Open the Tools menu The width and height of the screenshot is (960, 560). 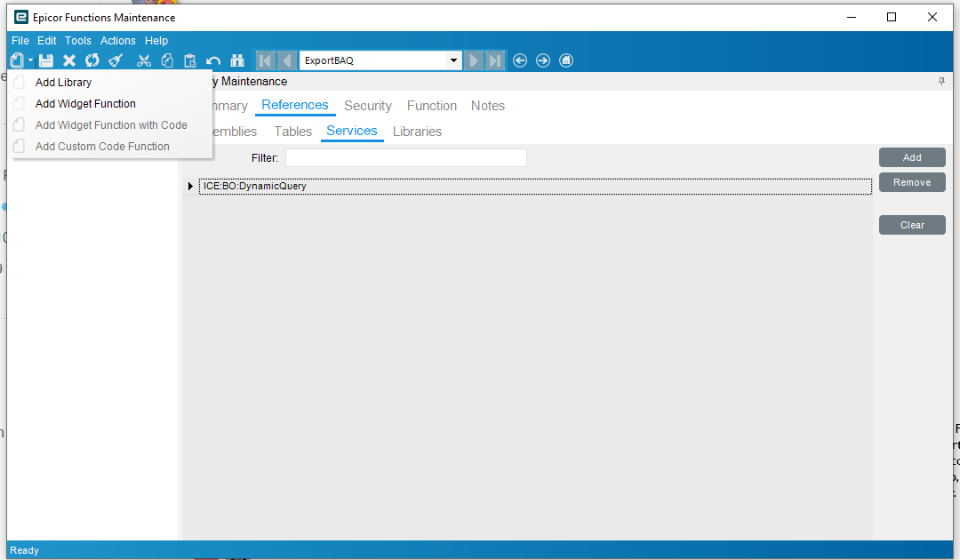point(77,40)
